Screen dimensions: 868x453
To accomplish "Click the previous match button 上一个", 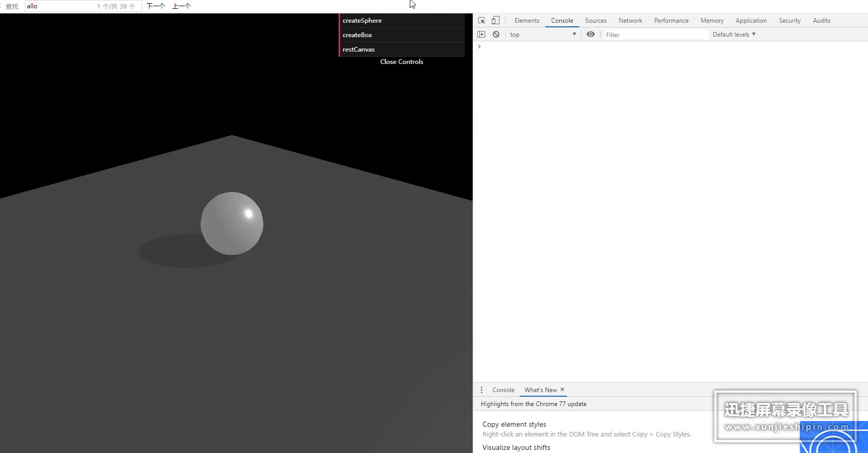I will tap(181, 6).
